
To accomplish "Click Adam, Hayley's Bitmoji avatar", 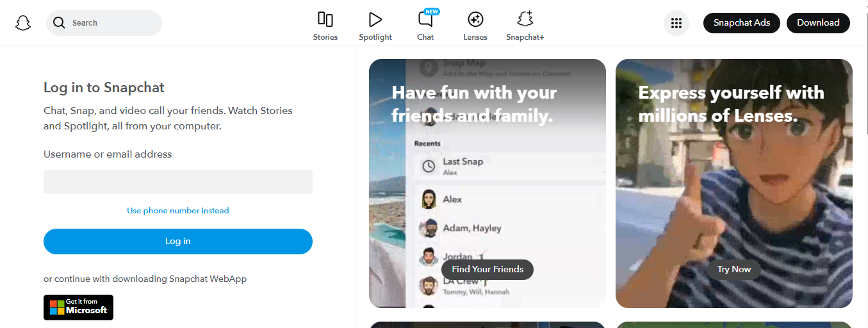I will [x=429, y=228].
